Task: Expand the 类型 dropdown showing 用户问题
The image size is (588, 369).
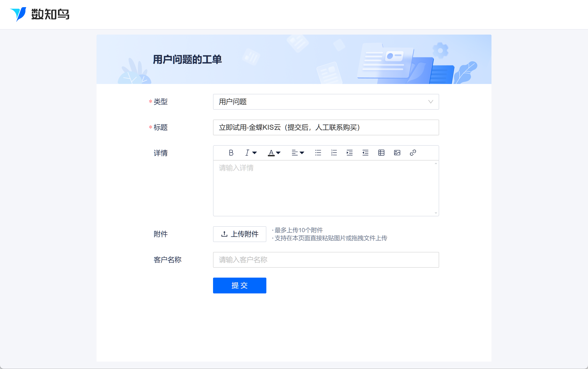Action: coord(326,102)
